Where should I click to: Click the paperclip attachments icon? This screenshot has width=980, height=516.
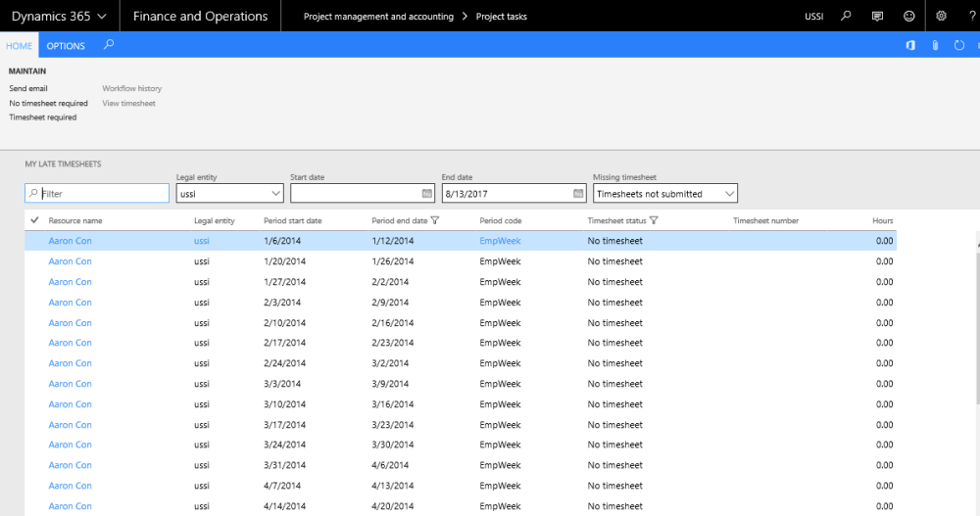click(x=935, y=46)
